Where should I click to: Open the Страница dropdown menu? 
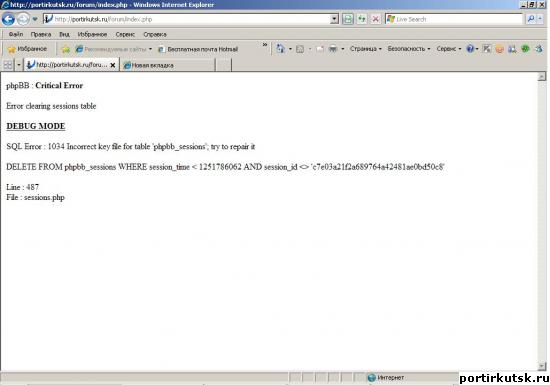365,49
